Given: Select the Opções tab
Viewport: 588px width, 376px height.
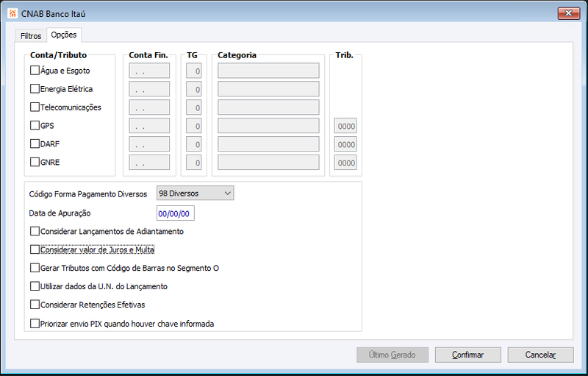Looking at the screenshot, I should pyautogui.click(x=64, y=35).
